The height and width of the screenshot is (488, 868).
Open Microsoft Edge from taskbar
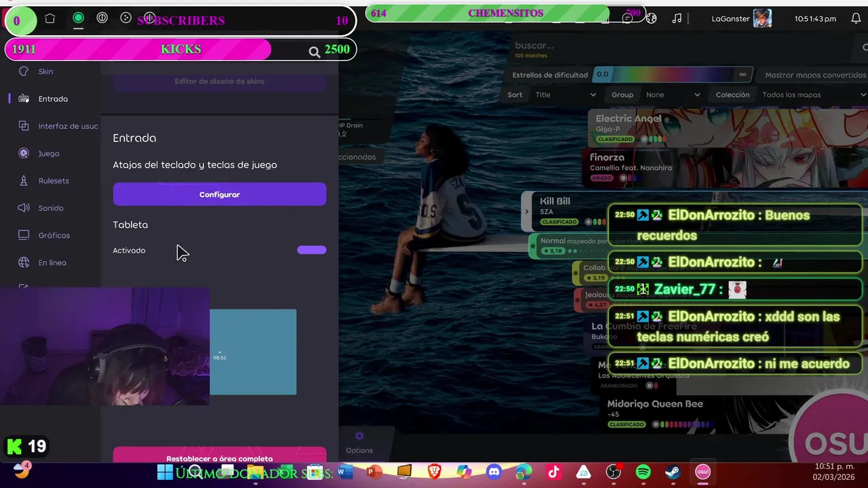(524, 472)
